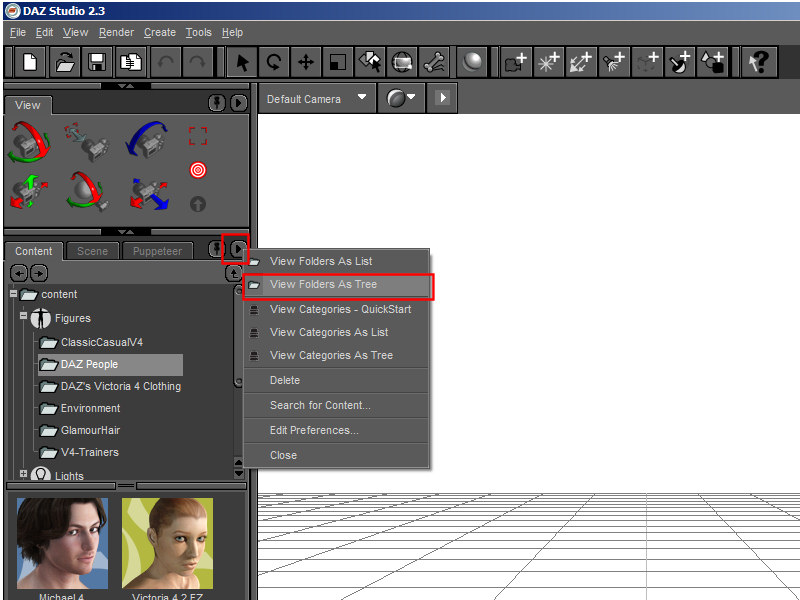The image size is (800, 600).
Task: Click the folder tree scrollbar down arrow
Action: pos(238,473)
